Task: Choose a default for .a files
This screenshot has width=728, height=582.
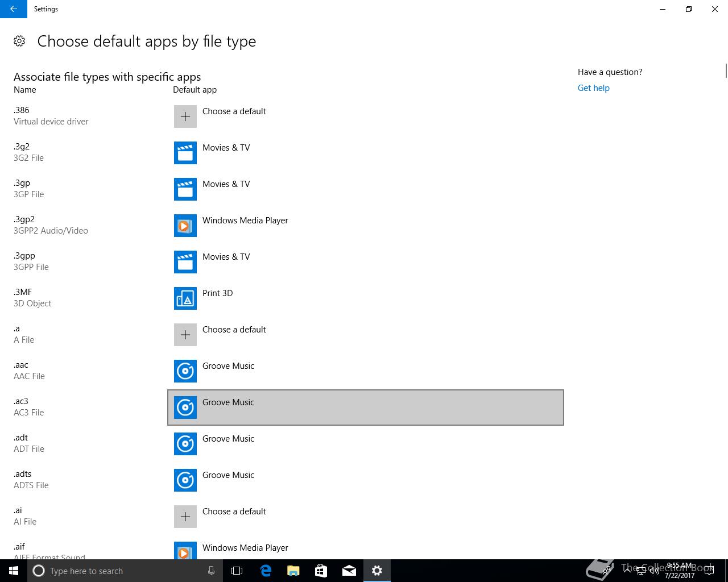Action: [x=366, y=335]
